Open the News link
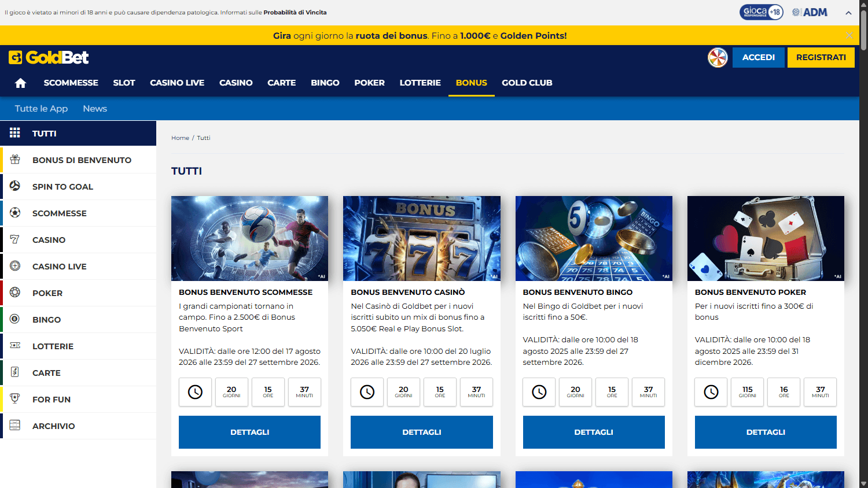Screen dimensions: 868x488 click(95, 109)
